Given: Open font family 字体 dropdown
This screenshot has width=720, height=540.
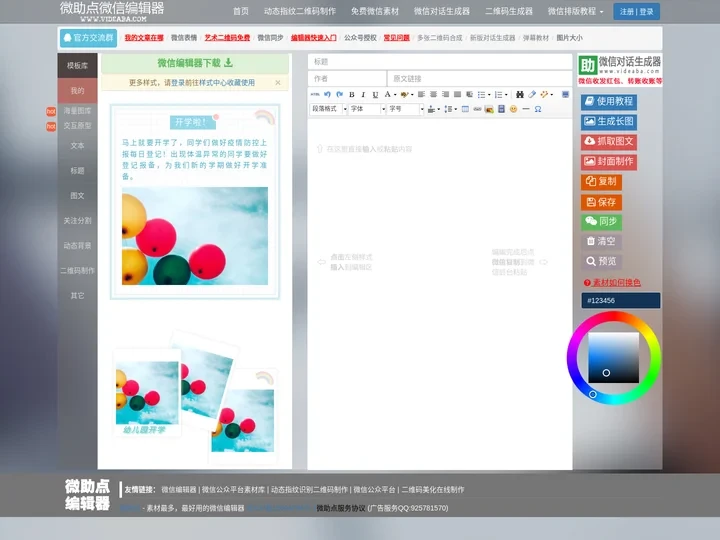Looking at the screenshot, I should coord(367,109).
